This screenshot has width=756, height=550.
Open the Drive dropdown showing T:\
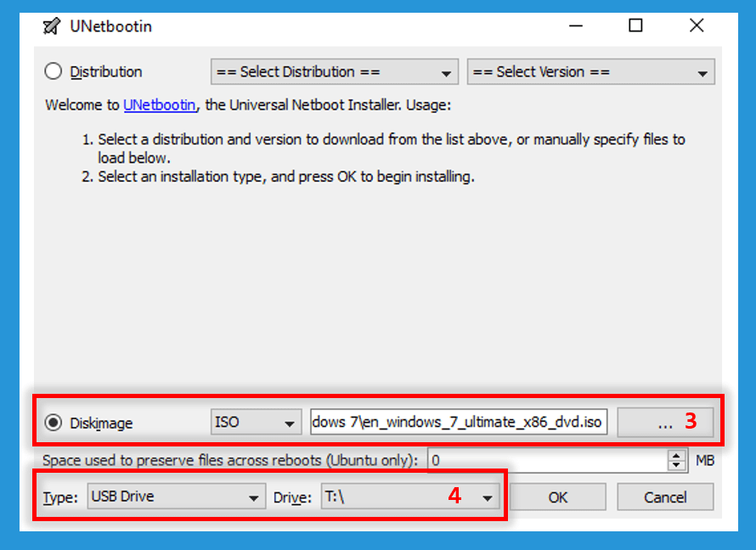click(410, 496)
